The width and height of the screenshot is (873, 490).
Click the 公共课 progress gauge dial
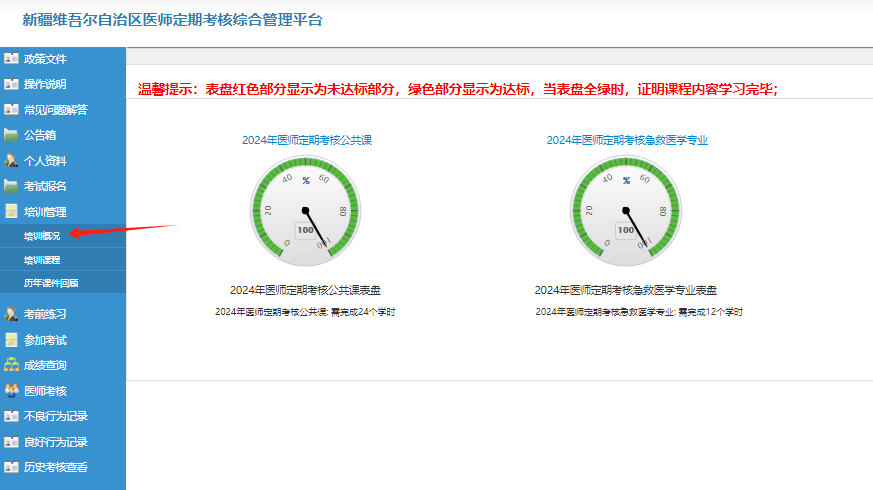[305, 211]
